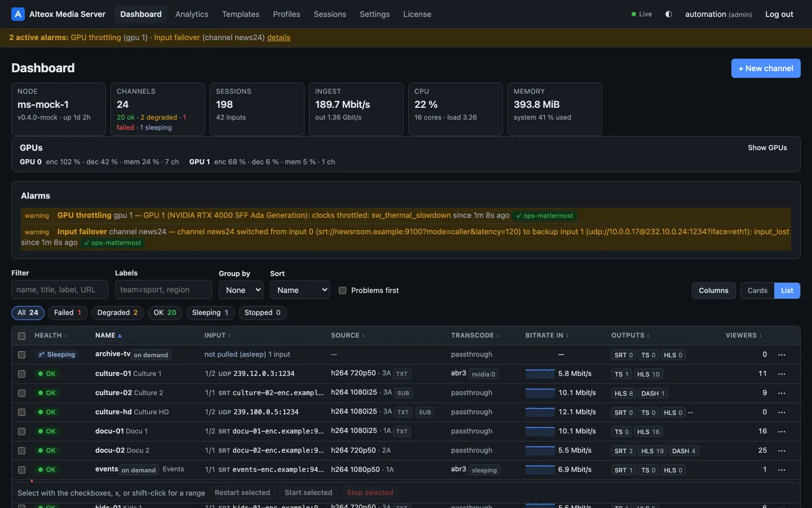Enable the Problems first checkbox
This screenshot has height=508, width=812.
point(342,290)
